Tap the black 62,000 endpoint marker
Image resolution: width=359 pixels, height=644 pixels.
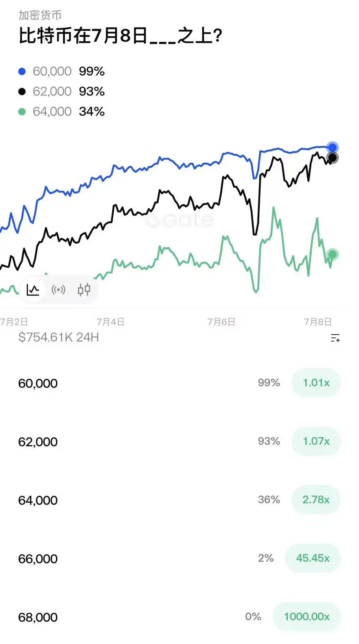coord(332,157)
